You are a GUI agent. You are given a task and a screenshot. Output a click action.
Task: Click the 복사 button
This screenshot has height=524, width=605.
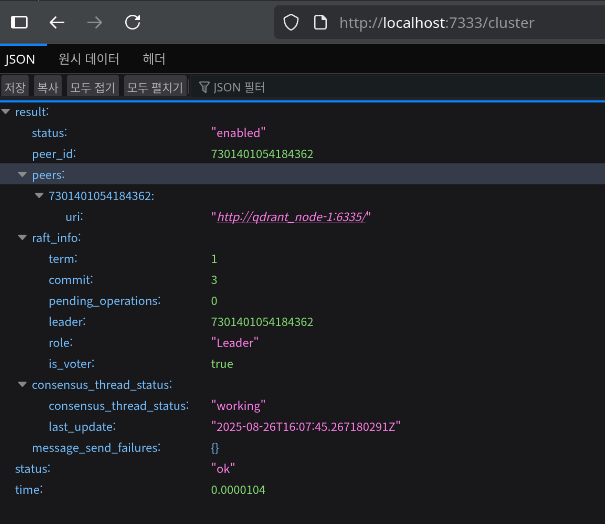pyautogui.click(x=47, y=88)
